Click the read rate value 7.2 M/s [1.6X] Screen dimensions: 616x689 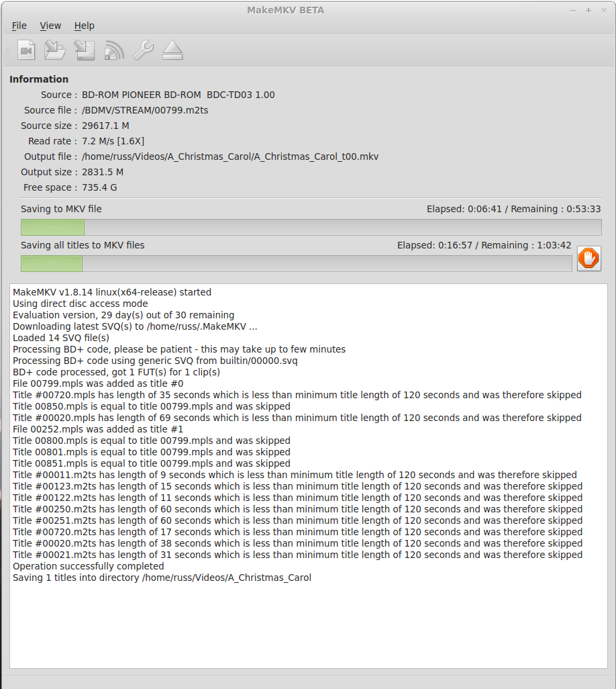pos(113,141)
